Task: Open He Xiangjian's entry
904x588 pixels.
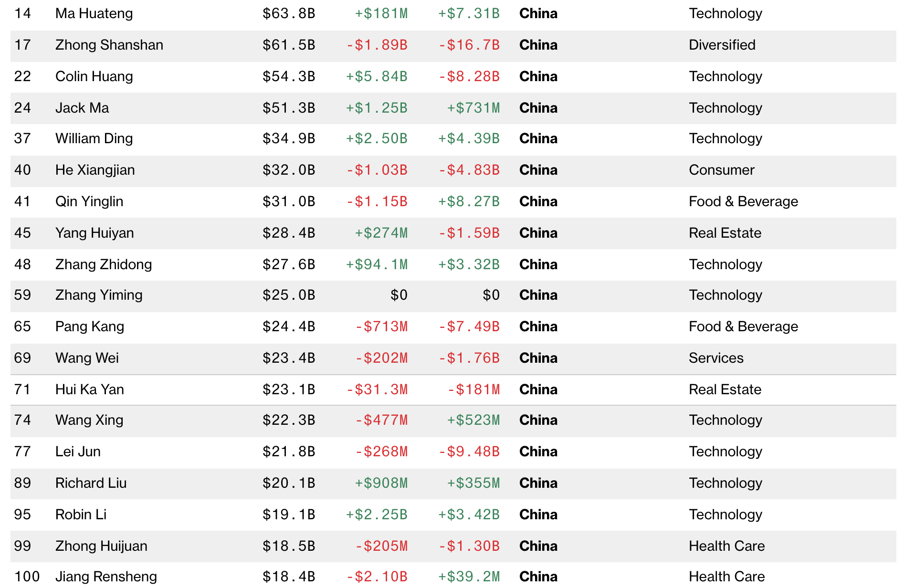Action: (95, 170)
